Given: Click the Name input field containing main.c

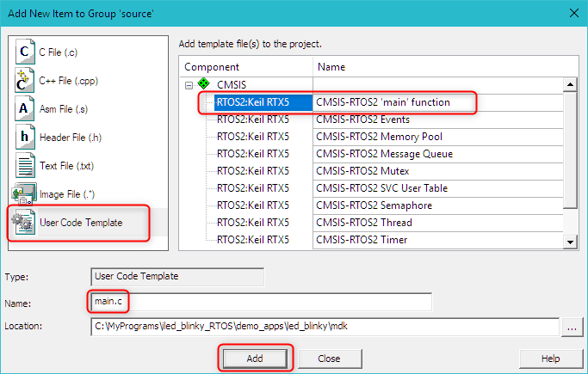Looking at the screenshot, I should [262, 302].
